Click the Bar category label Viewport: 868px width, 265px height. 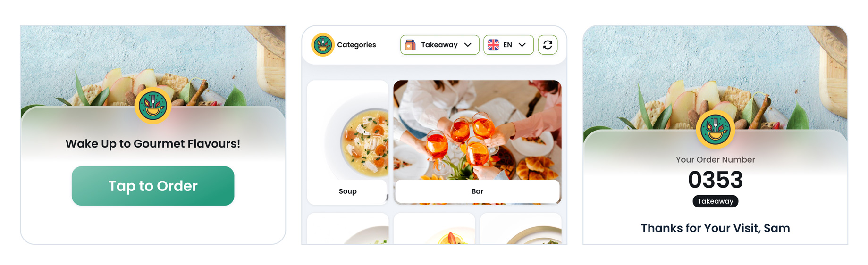tap(477, 191)
